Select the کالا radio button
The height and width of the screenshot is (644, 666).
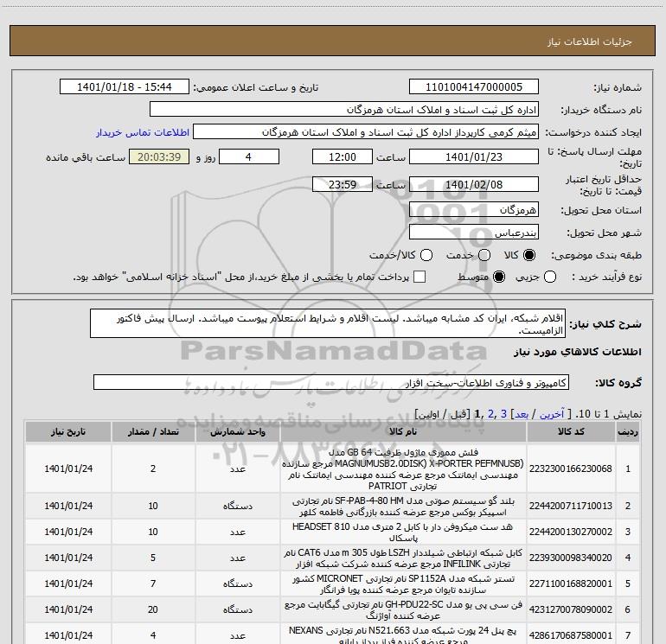click(529, 255)
